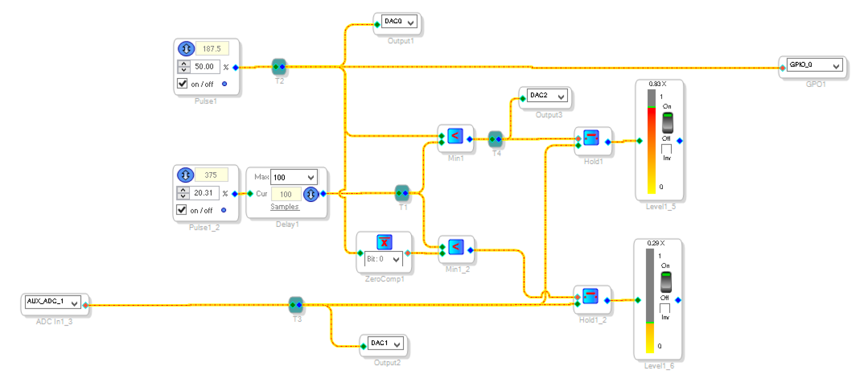Click the Pulse1 duty cycle stepper
This screenshot has width=868, height=391.
[x=184, y=67]
